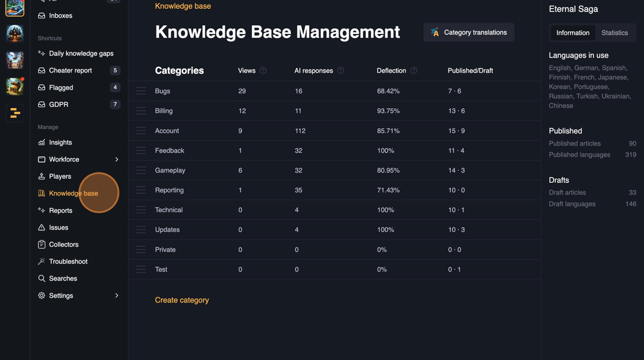Open Category translations

[x=469, y=33]
